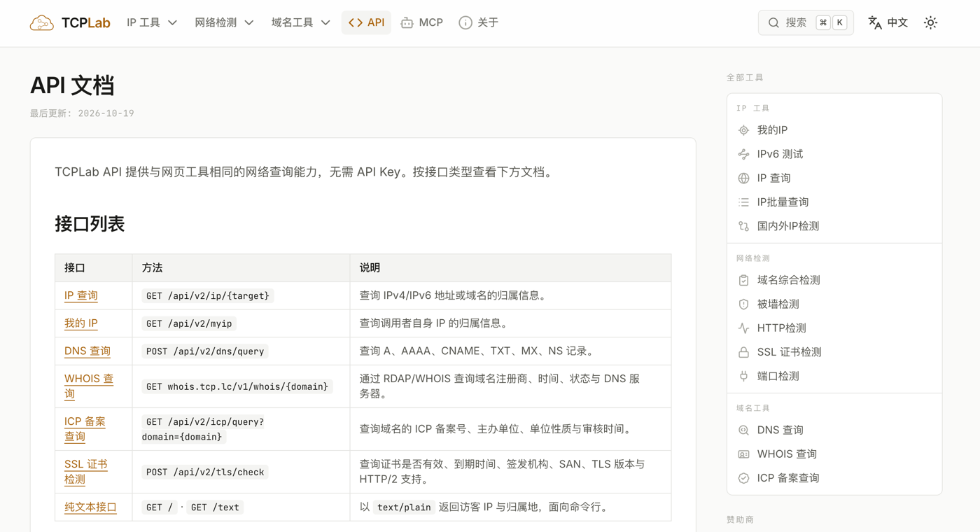Click the 我的IP target icon in sidebar
Screen dimensions: 980x532
click(743, 130)
